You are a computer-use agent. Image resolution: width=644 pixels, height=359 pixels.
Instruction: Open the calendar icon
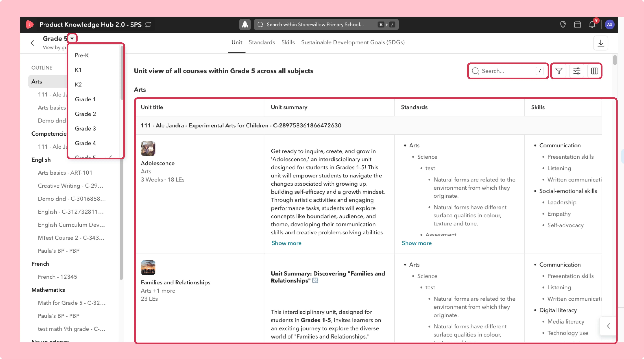(x=578, y=25)
